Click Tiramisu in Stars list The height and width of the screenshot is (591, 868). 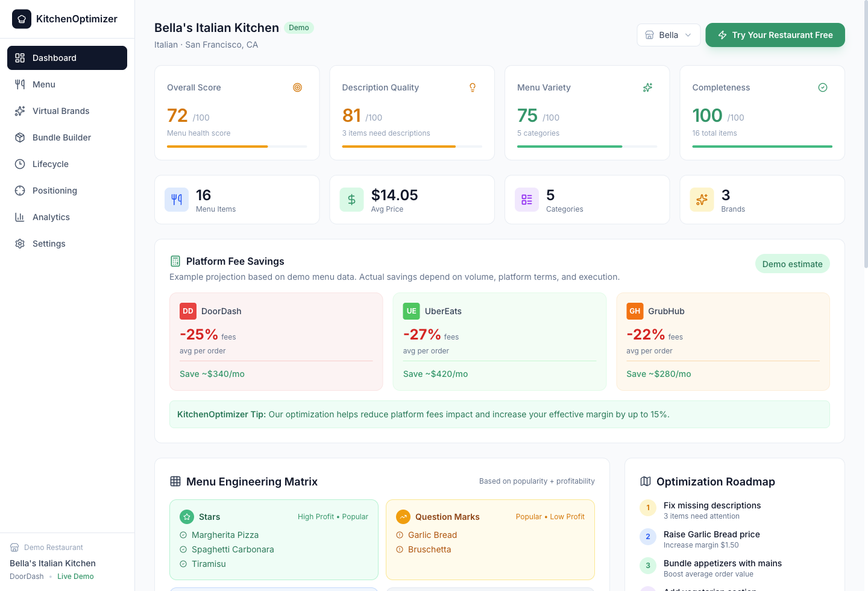click(x=209, y=564)
